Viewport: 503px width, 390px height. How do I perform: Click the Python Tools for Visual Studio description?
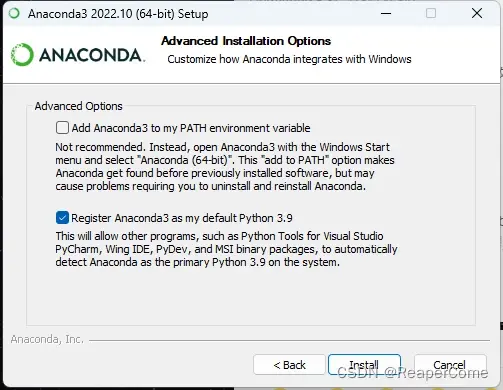click(x=226, y=249)
